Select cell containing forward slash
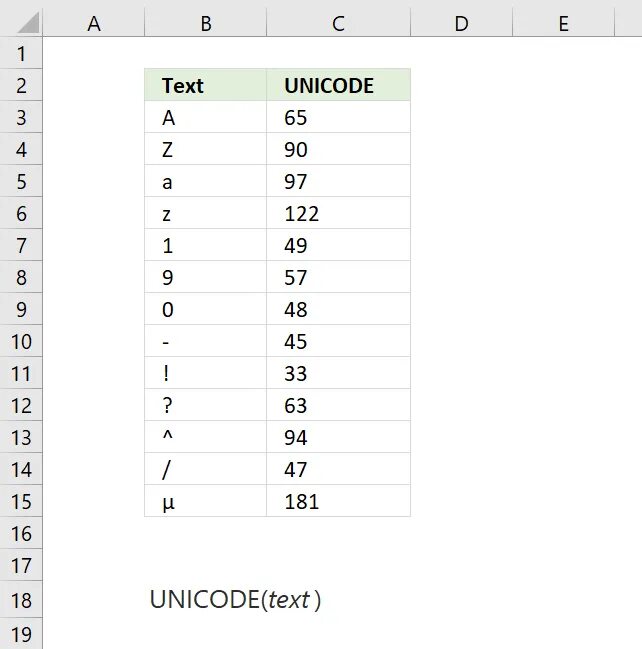This screenshot has width=642, height=649. [205, 469]
